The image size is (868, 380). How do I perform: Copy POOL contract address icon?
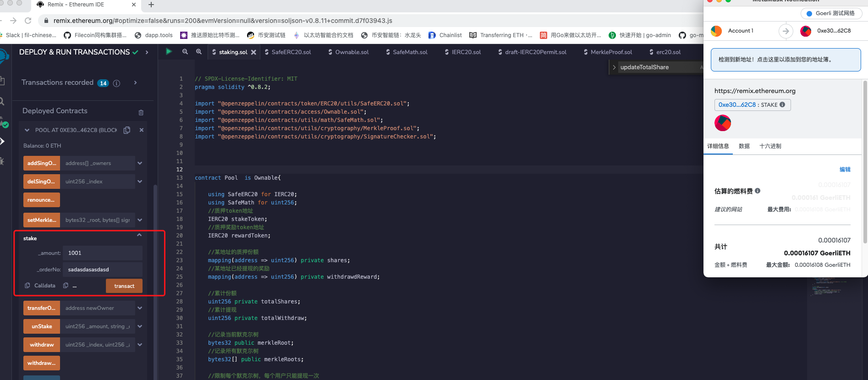point(127,130)
